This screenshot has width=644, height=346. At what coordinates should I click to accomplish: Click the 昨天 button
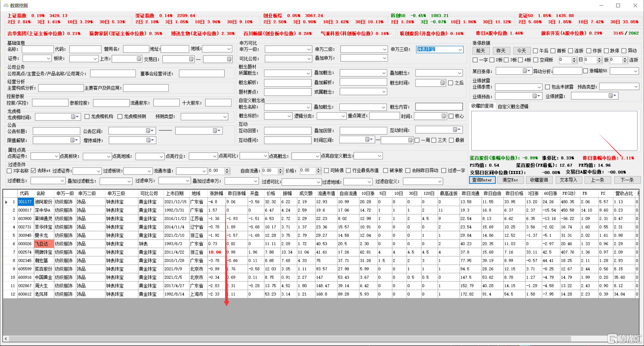click(x=501, y=51)
